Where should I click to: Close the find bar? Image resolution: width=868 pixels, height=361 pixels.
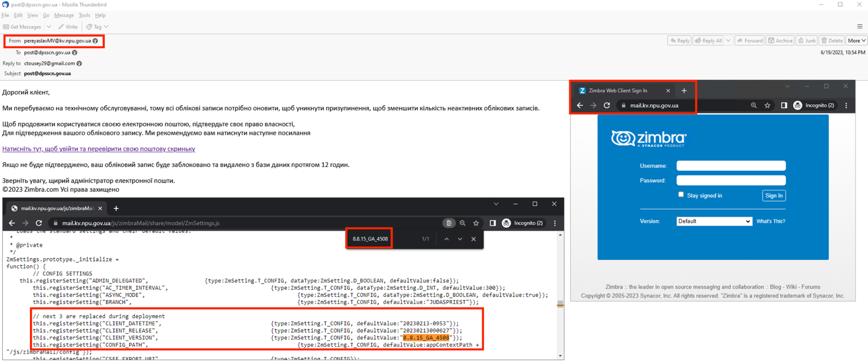[x=474, y=239]
